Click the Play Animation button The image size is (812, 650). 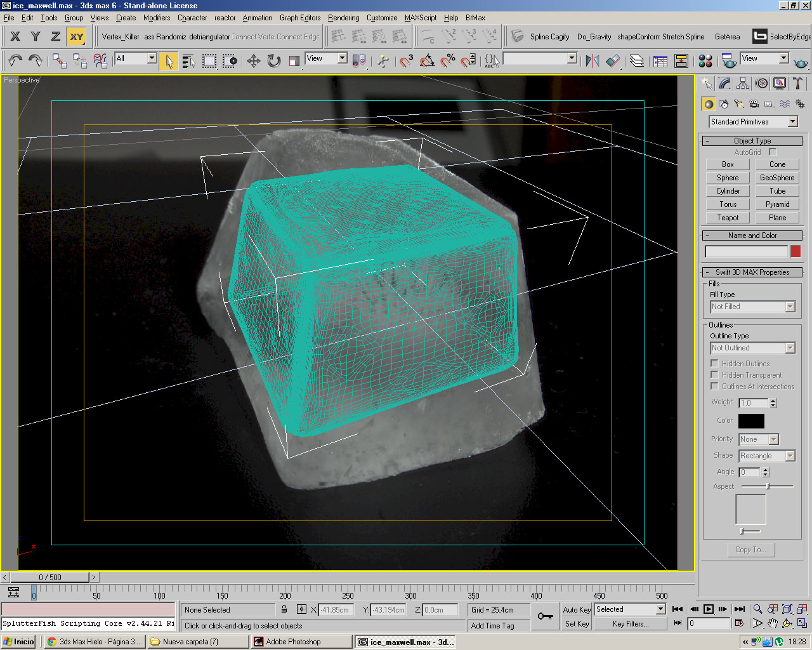click(x=709, y=609)
